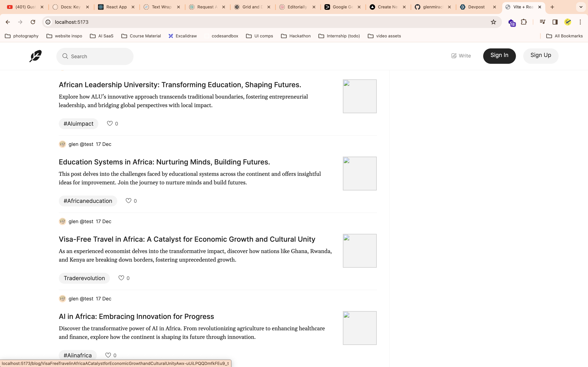Open the #Aluimpact hashtag link
588x367 pixels.
coord(78,123)
